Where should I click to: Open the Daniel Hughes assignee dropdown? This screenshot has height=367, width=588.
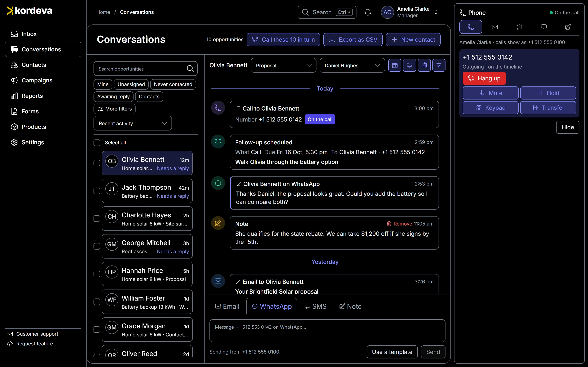352,65
